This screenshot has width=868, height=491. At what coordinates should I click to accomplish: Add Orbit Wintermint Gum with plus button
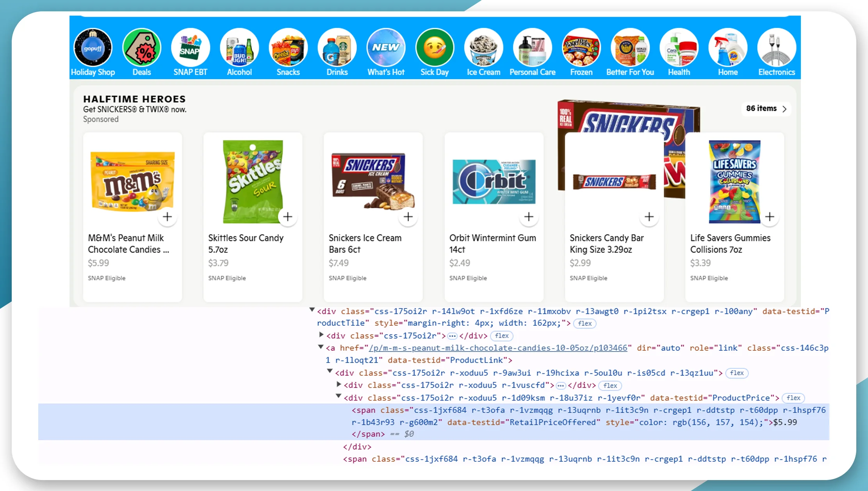pyautogui.click(x=529, y=216)
